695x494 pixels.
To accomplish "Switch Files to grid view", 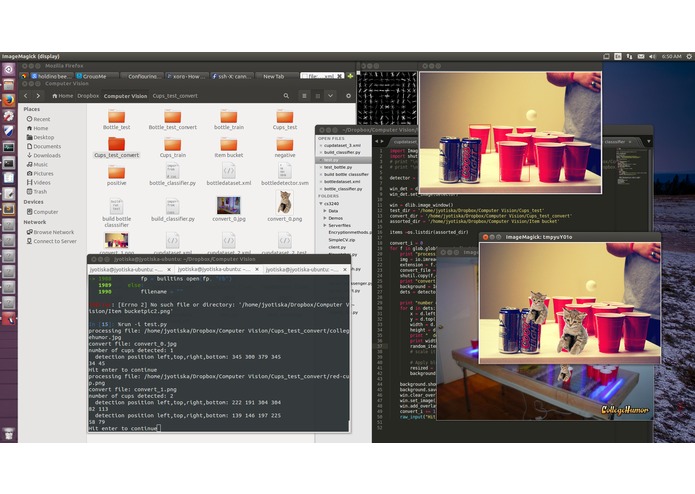I will 317,96.
